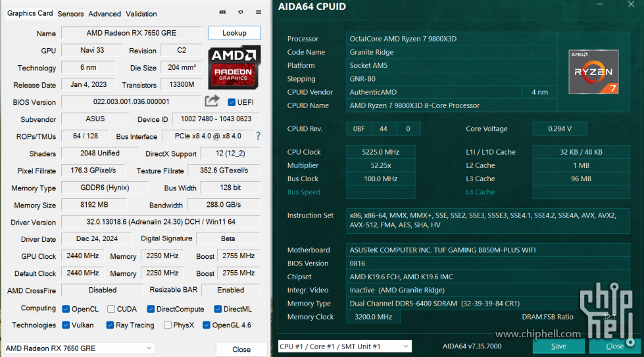Click the Texture Fillrate 352.6 GTexel/s value
The image size is (644, 357).
click(224, 171)
